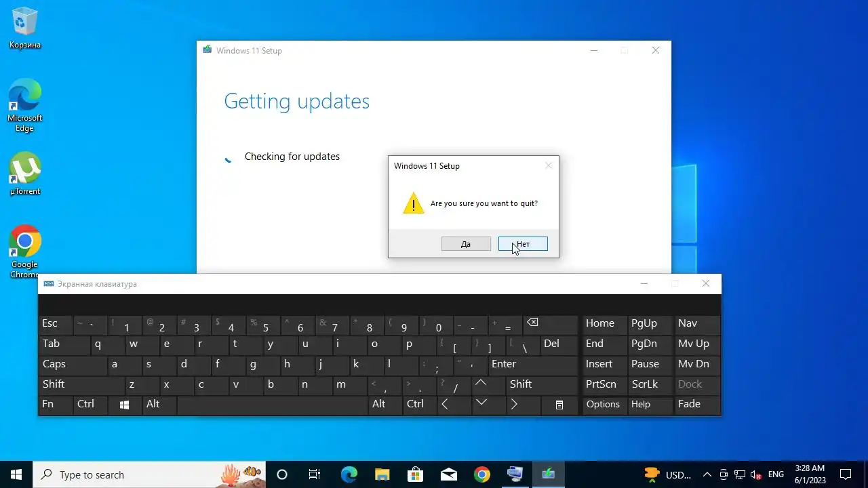The image size is (868, 488).
Task: Click the down arrow key on keyboard
Action: coord(489,405)
